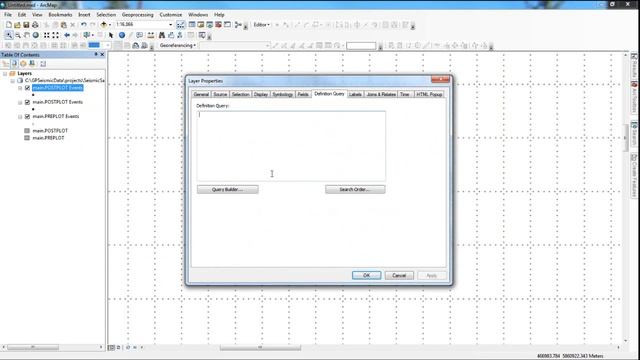640x360 pixels.
Task: Switch TOC to List By Visibility
Action: pos(23,64)
